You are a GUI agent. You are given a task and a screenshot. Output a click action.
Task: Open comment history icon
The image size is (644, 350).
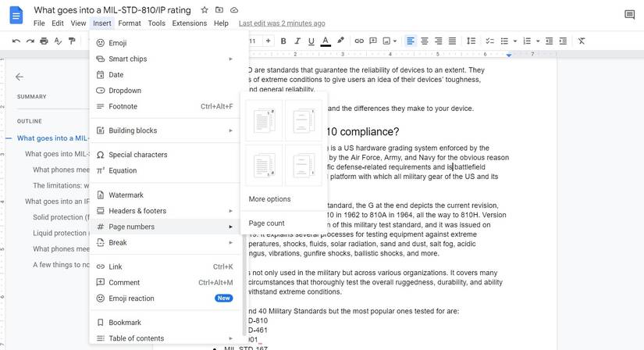629,15
